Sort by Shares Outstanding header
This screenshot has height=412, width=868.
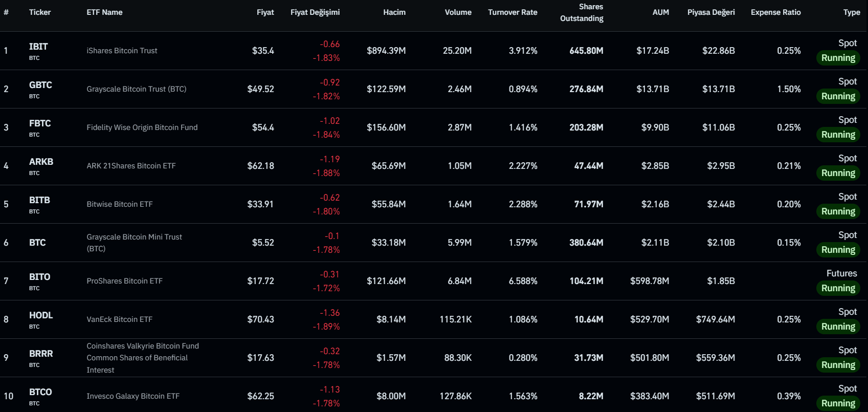(x=582, y=13)
